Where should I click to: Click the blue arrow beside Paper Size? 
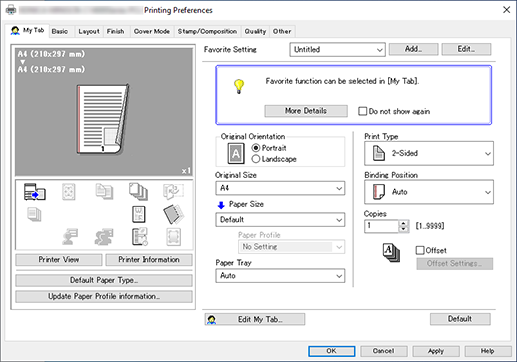[x=221, y=205]
